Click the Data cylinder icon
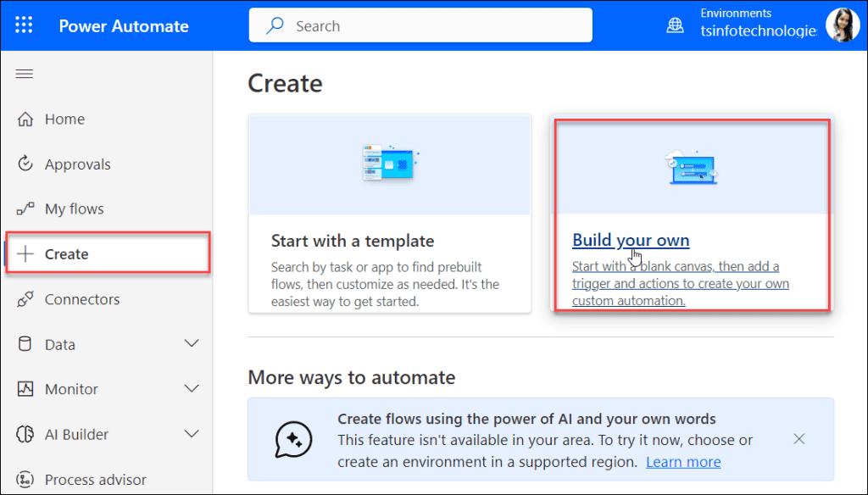The image size is (868, 495). [x=25, y=344]
